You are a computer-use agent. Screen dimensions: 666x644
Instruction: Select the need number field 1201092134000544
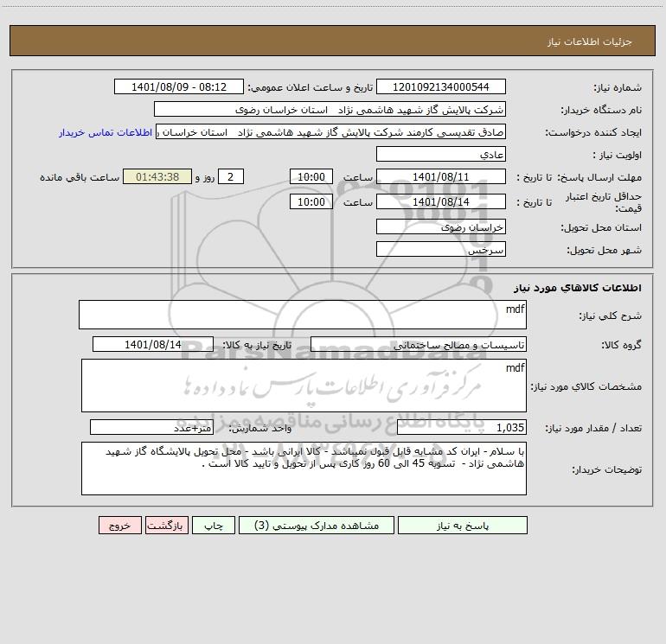click(x=441, y=87)
